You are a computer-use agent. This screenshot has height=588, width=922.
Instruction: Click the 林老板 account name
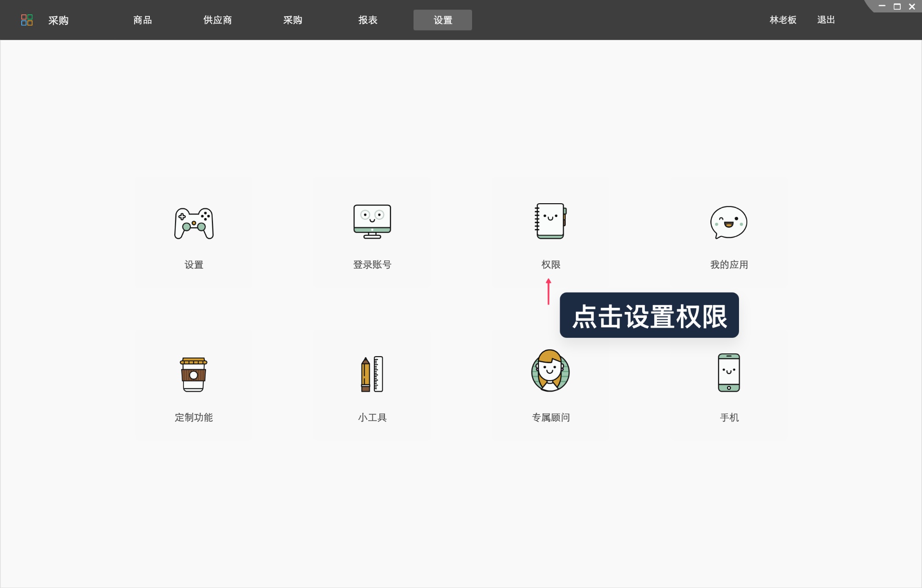(x=782, y=20)
